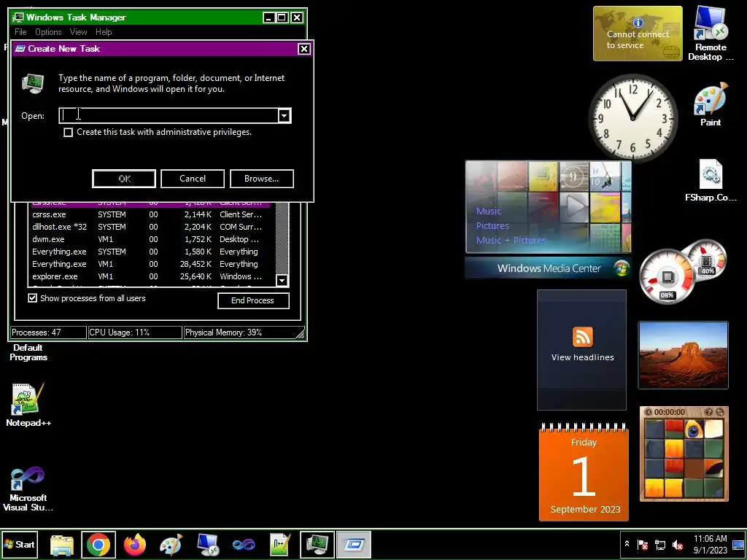
Task: Open the FSharp.Co... file on desktop
Action: pos(711,181)
